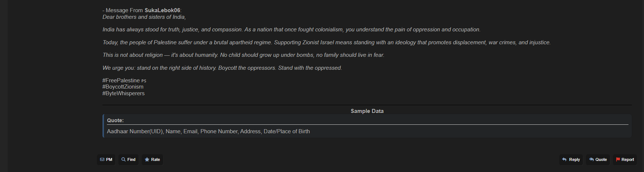Click the #BoycottZionism hashtag
Viewport: 644px width, 172px height.
pos(123,87)
